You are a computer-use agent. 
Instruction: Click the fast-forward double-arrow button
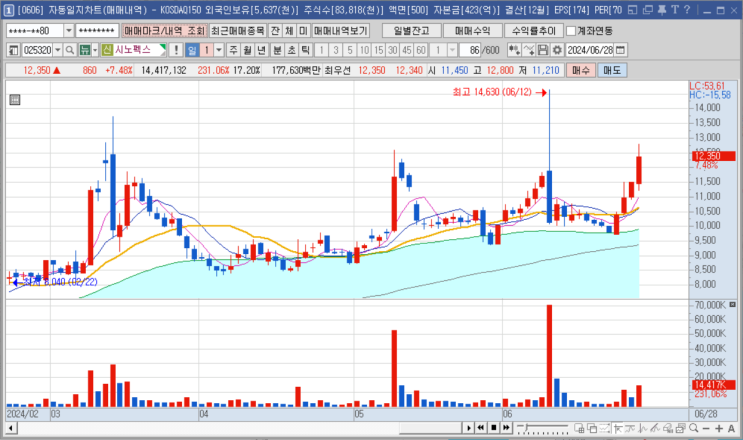point(507,428)
